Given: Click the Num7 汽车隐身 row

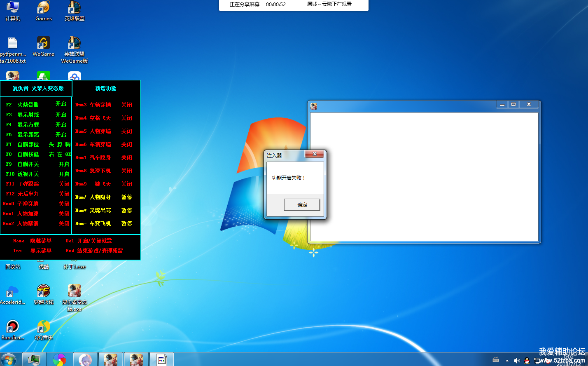Looking at the screenshot, I should (104, 157).
